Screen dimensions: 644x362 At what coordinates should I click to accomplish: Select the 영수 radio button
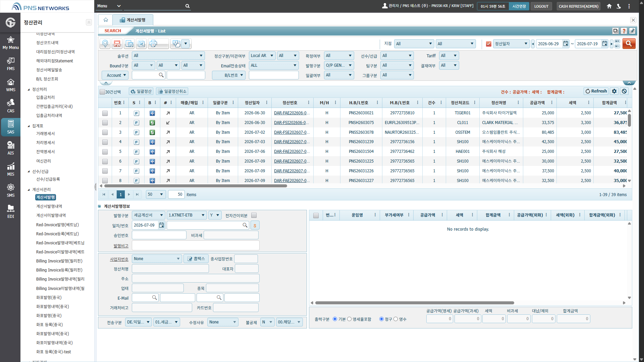[395, 319]
